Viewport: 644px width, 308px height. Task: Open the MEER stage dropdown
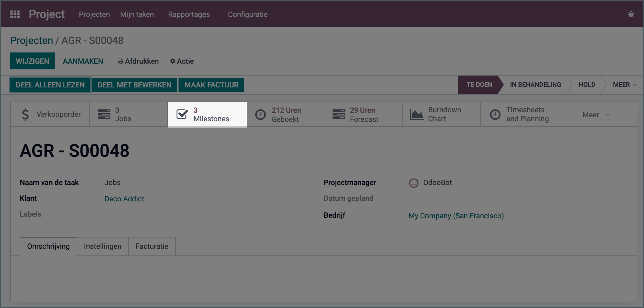(x=624, y=85)
